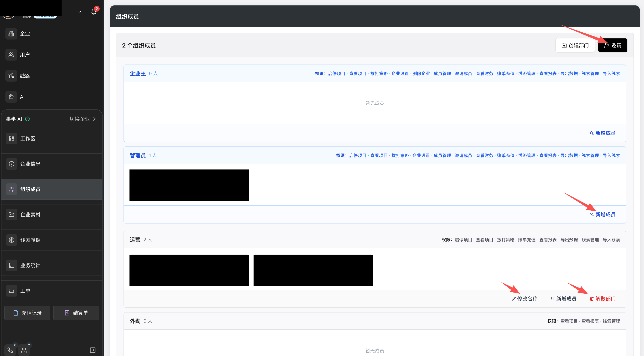Open the 工单 menu item
This screenshot has width=644, height=356.
point(52,291)
